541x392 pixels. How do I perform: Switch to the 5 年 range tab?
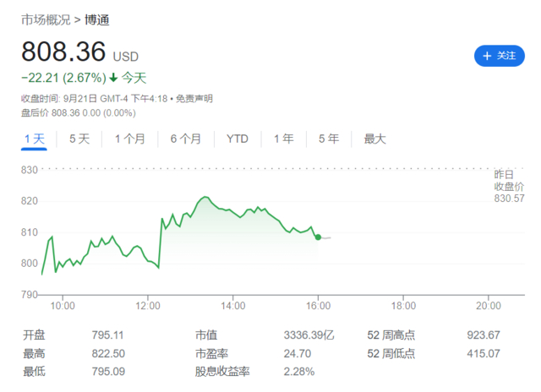(329, 139)
